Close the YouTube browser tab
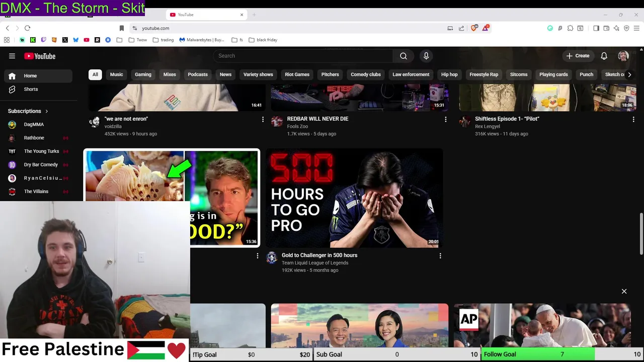644x362 pixels. click(242, 15)
